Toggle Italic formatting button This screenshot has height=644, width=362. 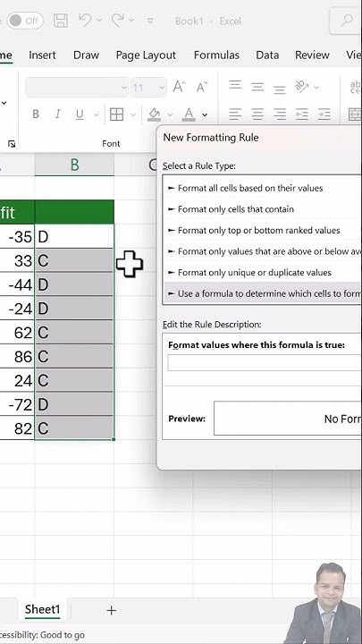[x=57, y=114]
